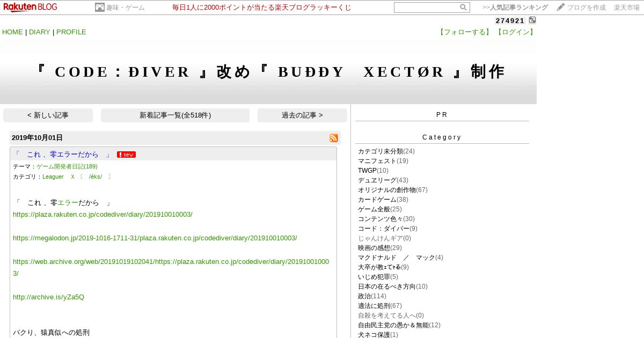Screen dimensions: 644x338
Task: Click the PR sidebar heading
Action: click(x=442, y=115)
